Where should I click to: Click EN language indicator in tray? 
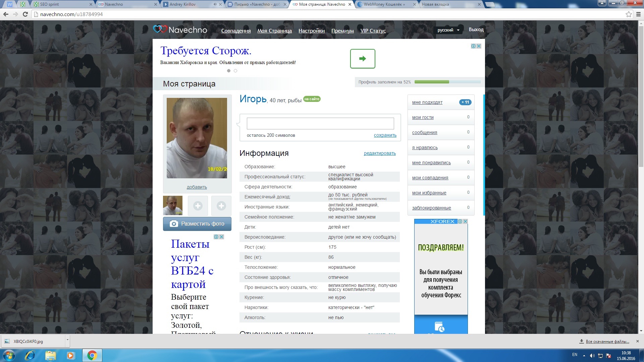(575, 354)
